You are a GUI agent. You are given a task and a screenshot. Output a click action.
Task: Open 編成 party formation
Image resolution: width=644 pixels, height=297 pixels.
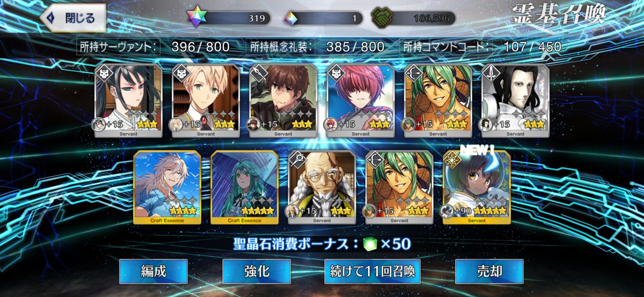click(x=154, y=271)
